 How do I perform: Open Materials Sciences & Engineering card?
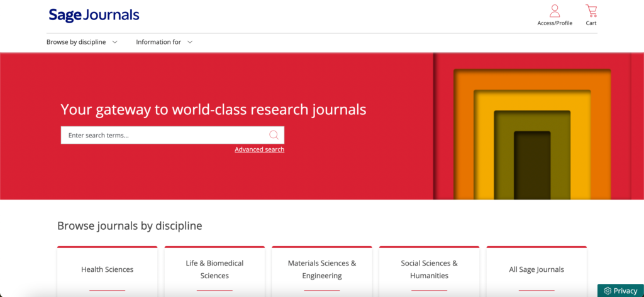pos(322,270)
